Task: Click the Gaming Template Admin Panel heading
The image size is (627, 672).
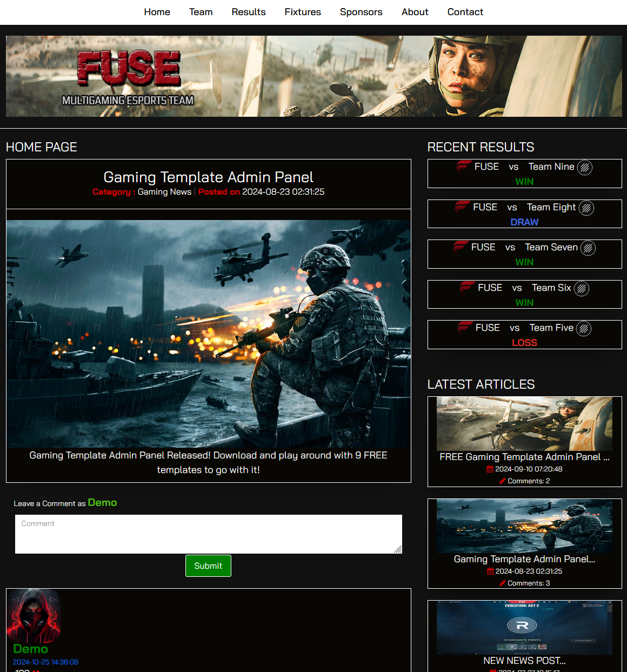Action: click(x=208, y=177)
